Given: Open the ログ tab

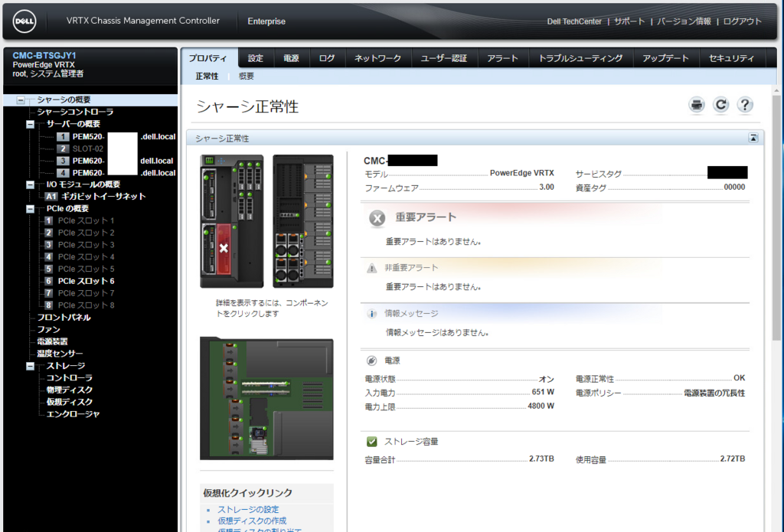Looking at the screenshot, I should [327, 58].
